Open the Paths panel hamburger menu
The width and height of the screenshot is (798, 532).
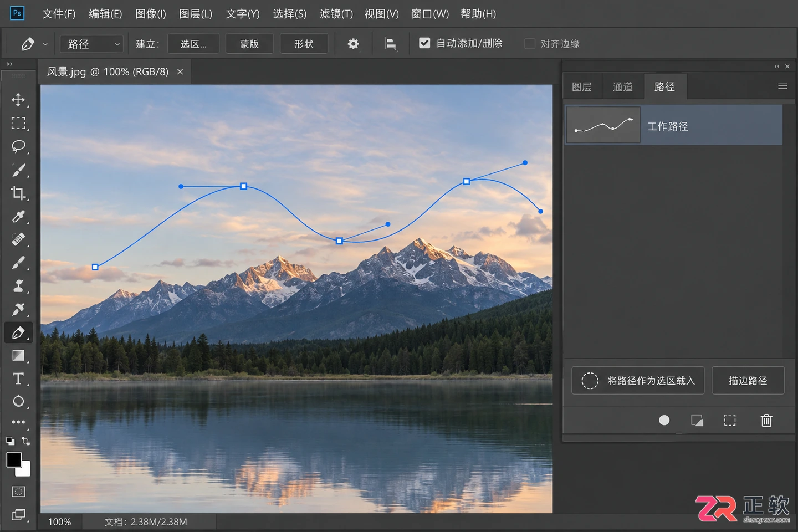pyautogui.click(x=782, y=86)
